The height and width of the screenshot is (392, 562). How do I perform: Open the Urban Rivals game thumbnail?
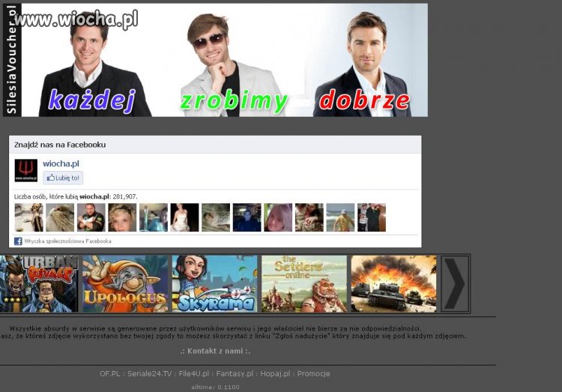(x=39, y=283)
